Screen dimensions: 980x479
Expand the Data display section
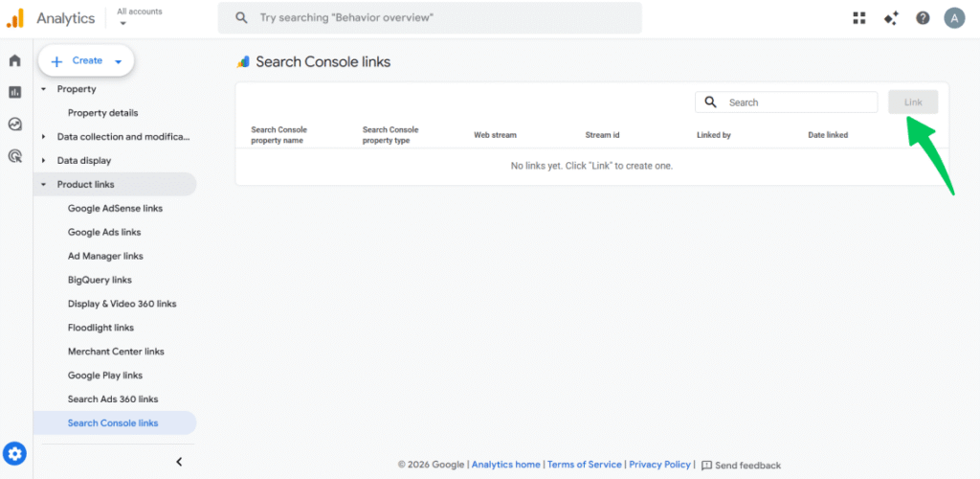click(44, 161)
